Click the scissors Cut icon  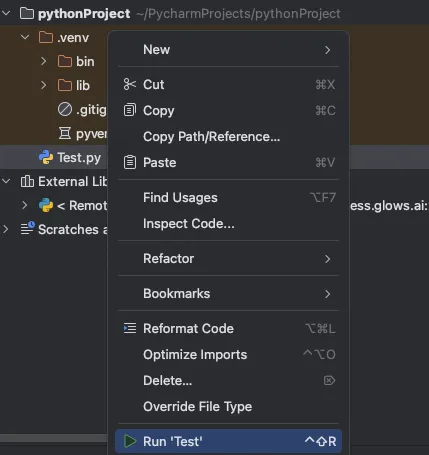(x=129, y=84)
